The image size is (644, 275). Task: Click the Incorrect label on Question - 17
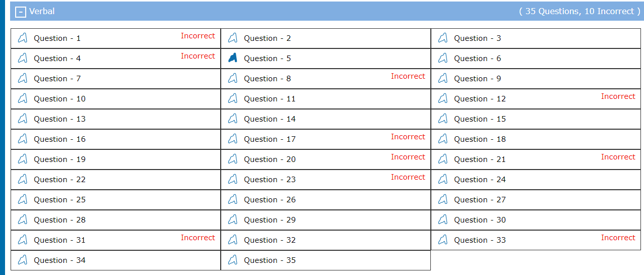[408, 137]
